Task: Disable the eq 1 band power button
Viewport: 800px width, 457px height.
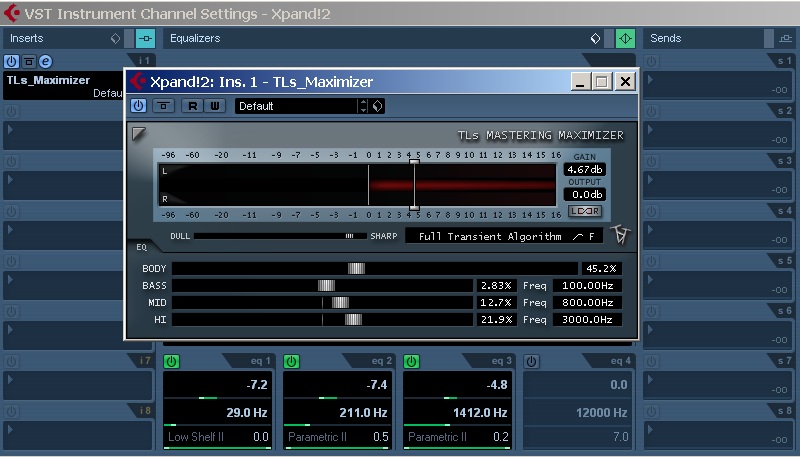Action: (171, 362)
